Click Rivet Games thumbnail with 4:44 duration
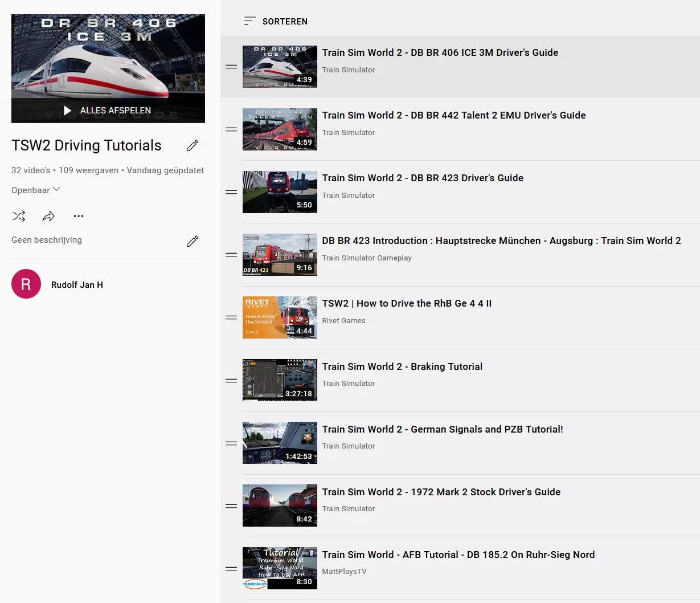 coord(280,317)
